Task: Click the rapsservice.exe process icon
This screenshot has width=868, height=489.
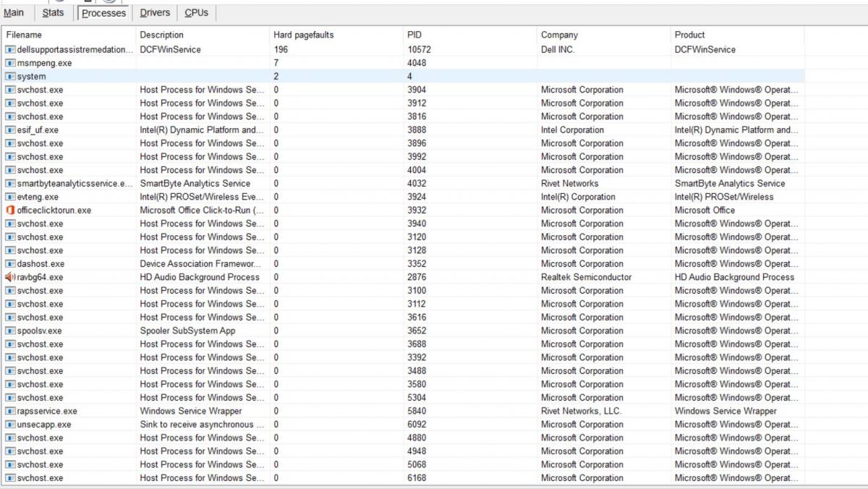Action: click(x=11, y=411)
